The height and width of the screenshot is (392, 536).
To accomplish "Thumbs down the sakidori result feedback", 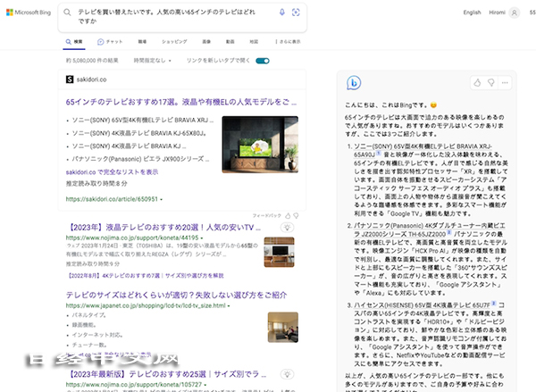I will coord(296,216).
